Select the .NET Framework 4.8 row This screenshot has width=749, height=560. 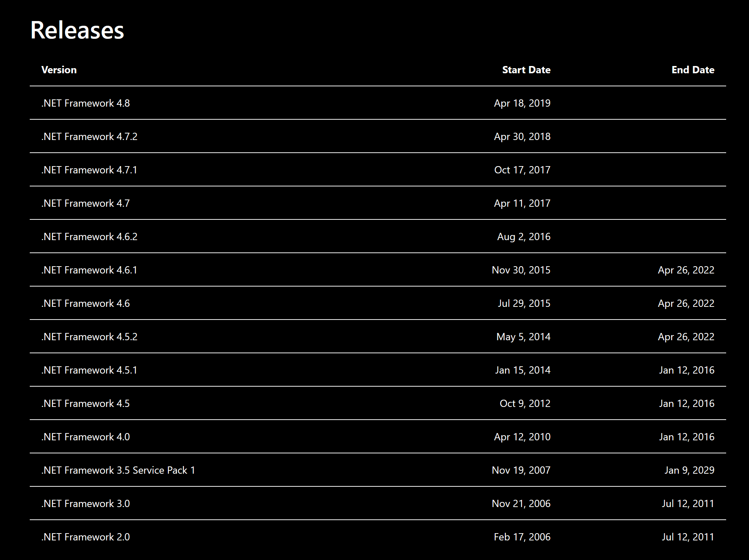378,103
